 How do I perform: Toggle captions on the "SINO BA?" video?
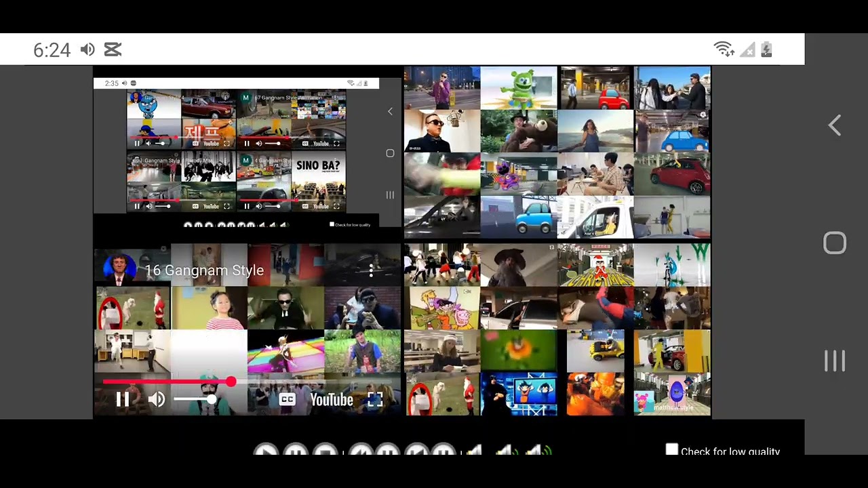(305, 206)
